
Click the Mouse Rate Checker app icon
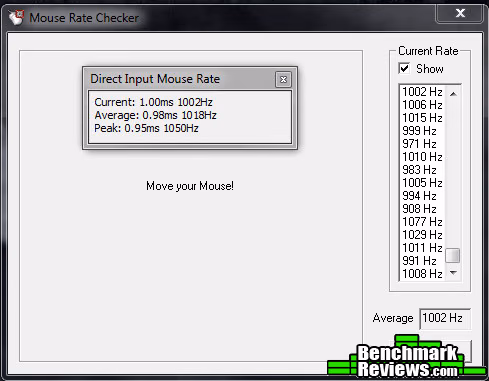16,17
